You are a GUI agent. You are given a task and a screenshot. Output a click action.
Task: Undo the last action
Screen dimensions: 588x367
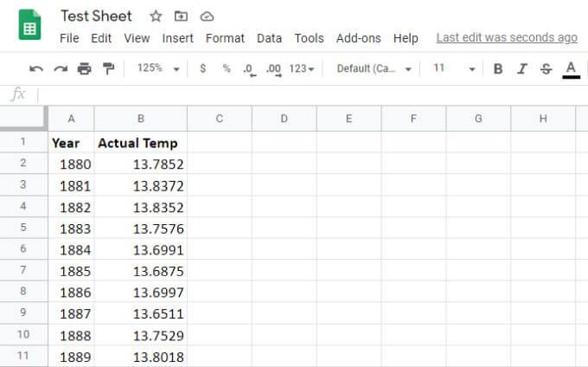pyautogui.click(x=36, y=68)
